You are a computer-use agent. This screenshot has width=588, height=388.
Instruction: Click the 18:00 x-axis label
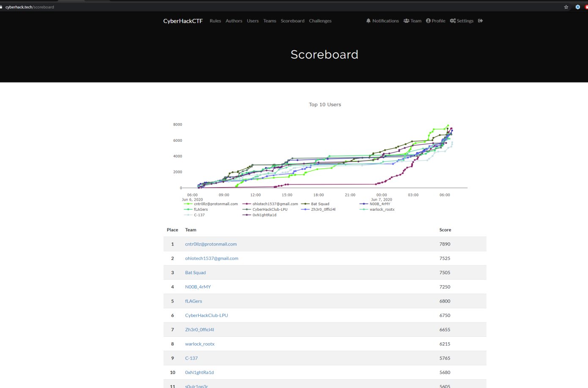pos(319,195)
